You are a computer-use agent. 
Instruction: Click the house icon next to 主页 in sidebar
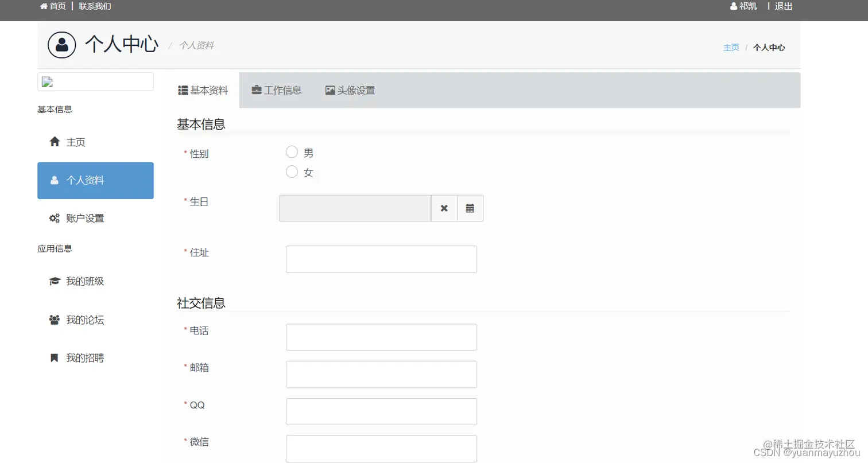coord(55,142)
